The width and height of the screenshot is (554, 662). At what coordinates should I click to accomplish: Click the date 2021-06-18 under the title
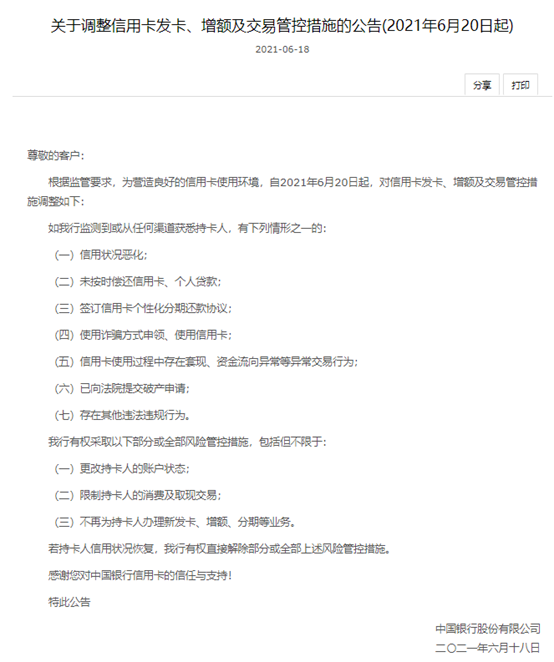tap(282, 49)
